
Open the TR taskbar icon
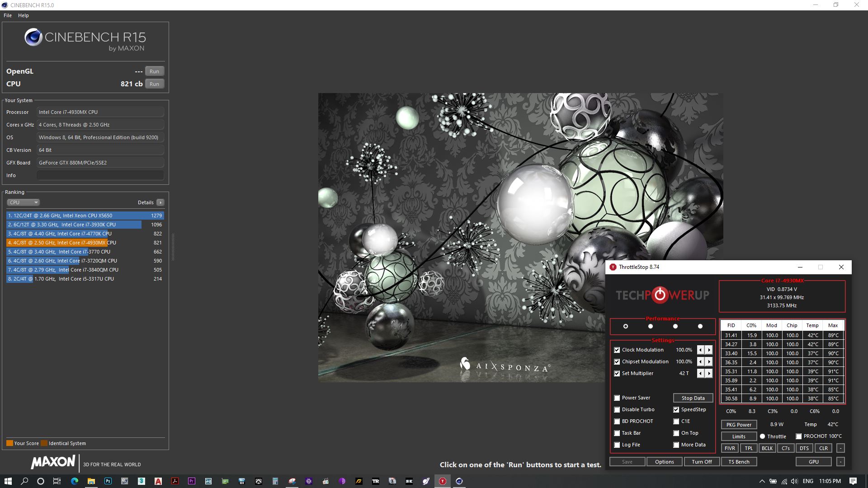coord(376,481)
